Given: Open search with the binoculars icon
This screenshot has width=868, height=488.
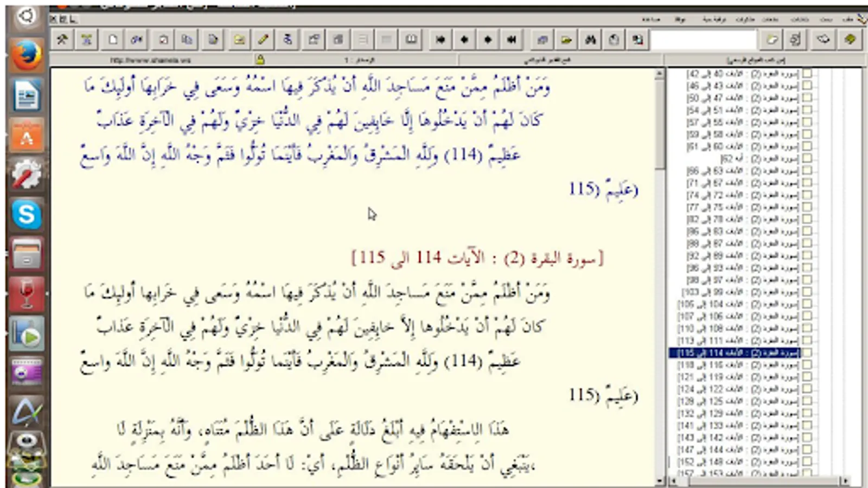Looking at the screenshot, I should tap(590, 40).
